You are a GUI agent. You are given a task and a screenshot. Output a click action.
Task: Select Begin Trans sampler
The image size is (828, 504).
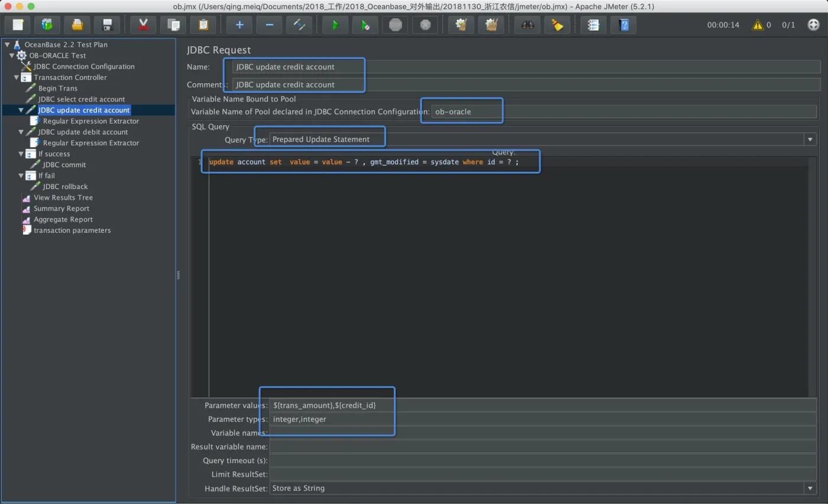point(58,88)
